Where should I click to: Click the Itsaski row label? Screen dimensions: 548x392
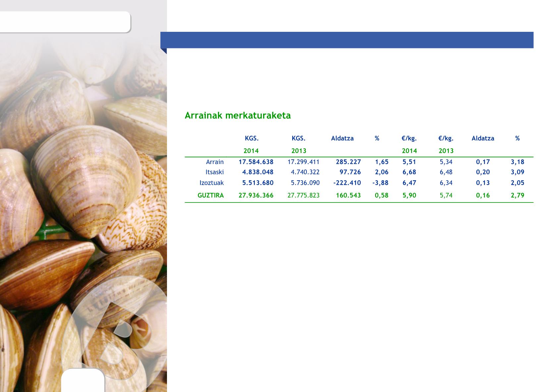[x=215, y=172]
